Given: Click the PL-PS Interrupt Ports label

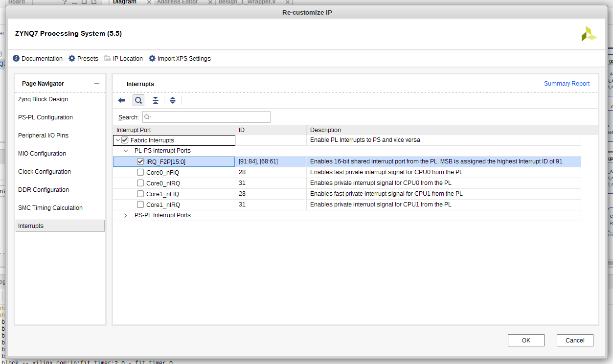Looking at the screenshot, I should [162, 151].
